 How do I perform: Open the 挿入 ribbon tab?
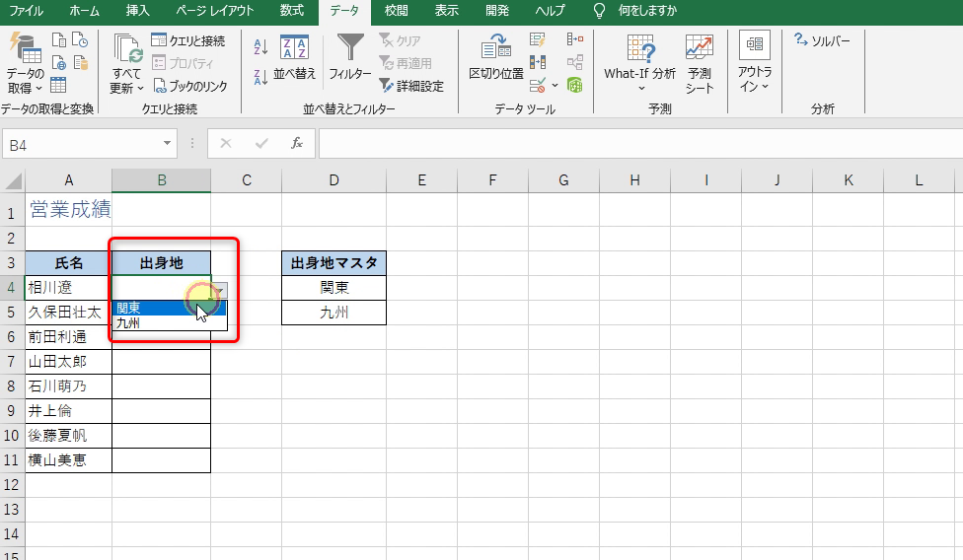(x=138, y=11)
